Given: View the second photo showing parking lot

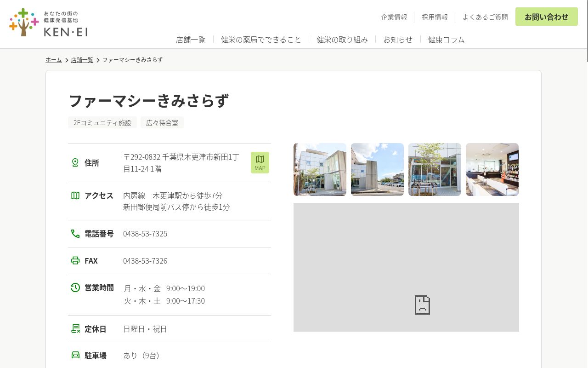Looking at the screenshot, I should coord(378,169).
